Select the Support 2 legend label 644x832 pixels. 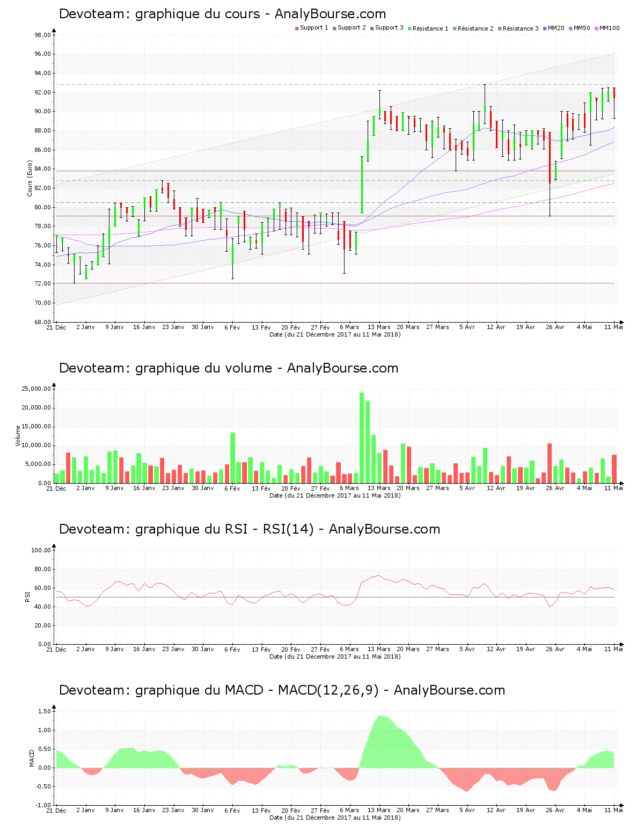click(x=352, y=28)
